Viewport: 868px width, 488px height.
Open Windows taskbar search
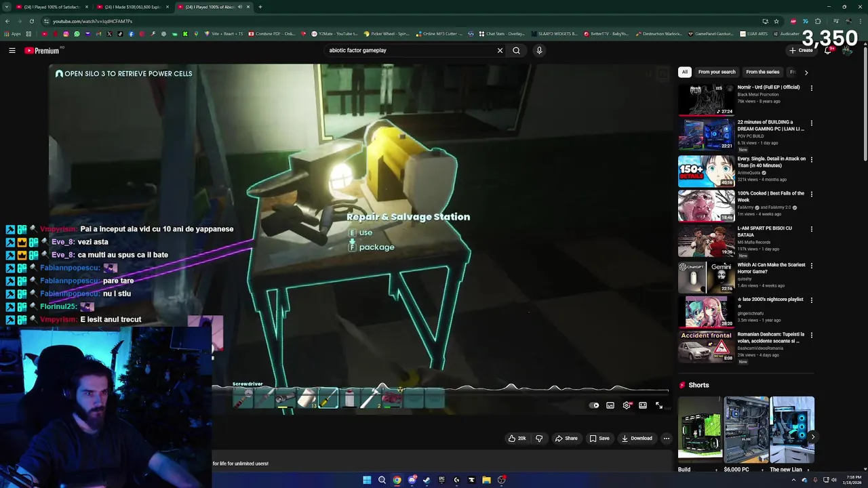tap(382, 480)
